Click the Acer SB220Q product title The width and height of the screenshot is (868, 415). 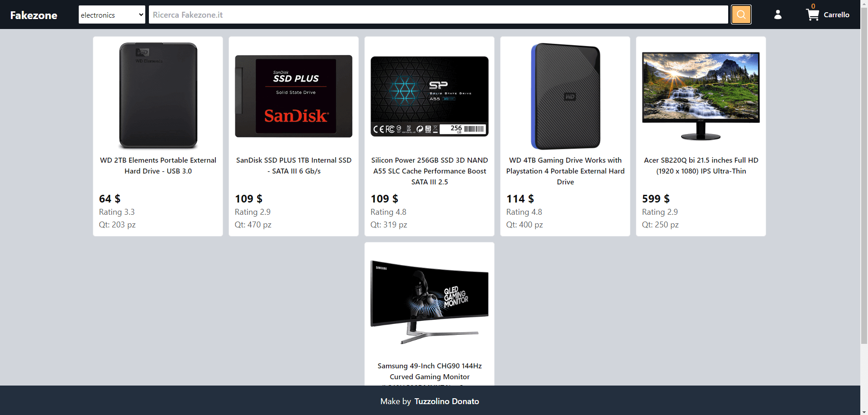[701, 165]
